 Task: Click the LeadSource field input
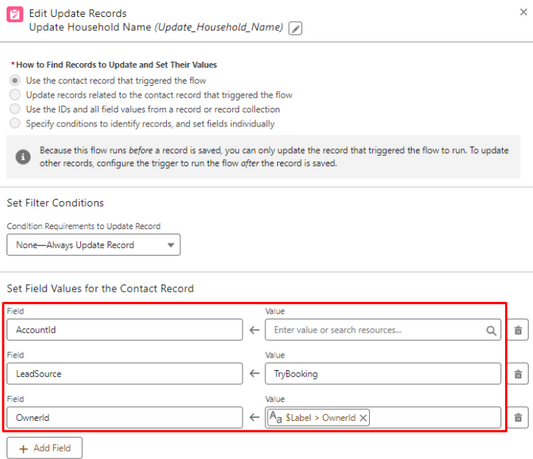point(124,374)
